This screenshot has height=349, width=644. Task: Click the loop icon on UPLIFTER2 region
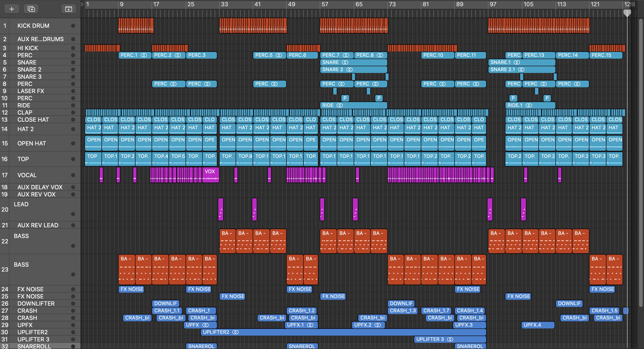coord(235,332)
